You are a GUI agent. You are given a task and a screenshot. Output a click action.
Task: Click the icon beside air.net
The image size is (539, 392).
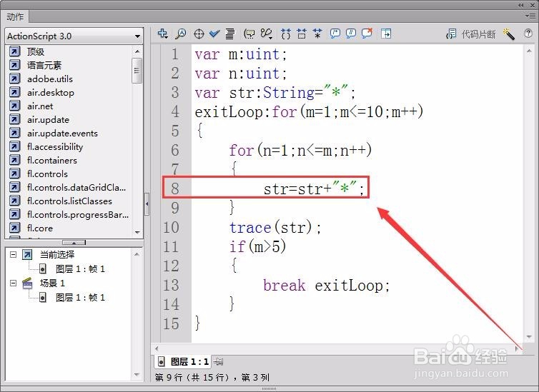pyautogui.click(x=14, y=106)
